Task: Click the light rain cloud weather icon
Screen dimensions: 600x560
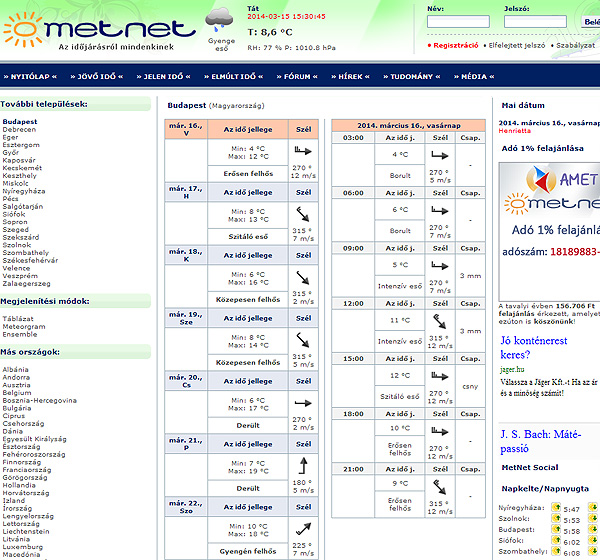Action: click(219, 20)
